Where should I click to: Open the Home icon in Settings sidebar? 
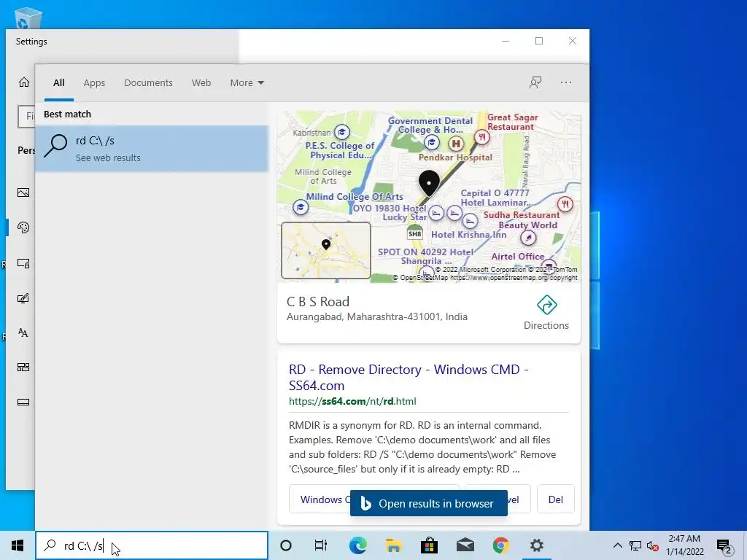[24, 82]
